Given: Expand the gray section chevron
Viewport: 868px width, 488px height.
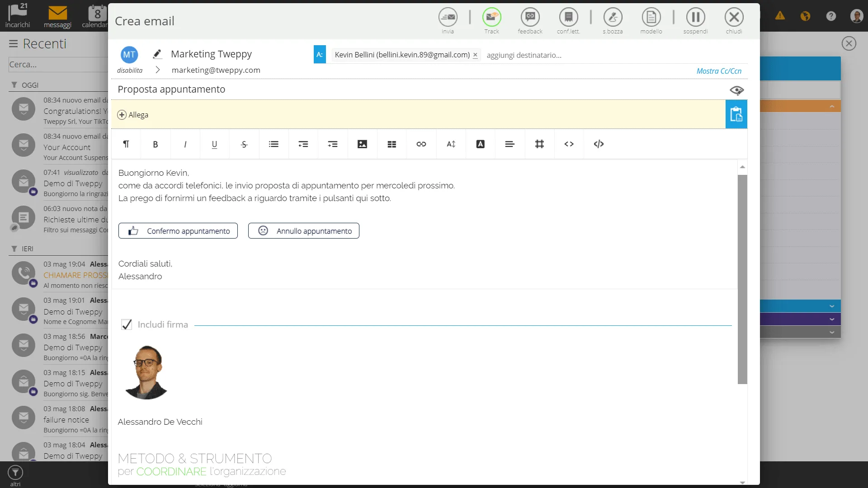Looking at the screenshot, I should 832,332.
